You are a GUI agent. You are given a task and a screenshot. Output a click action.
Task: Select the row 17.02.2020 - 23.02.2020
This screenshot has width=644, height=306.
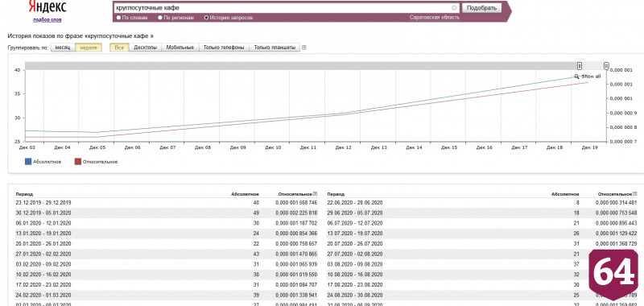pos(167,284)
